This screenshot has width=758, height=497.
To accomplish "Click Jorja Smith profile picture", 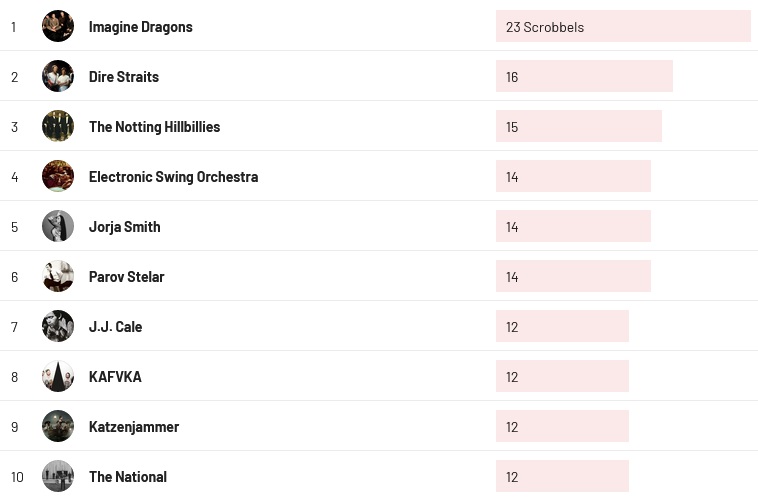I will pyautogui.click(x=58, y=226).
